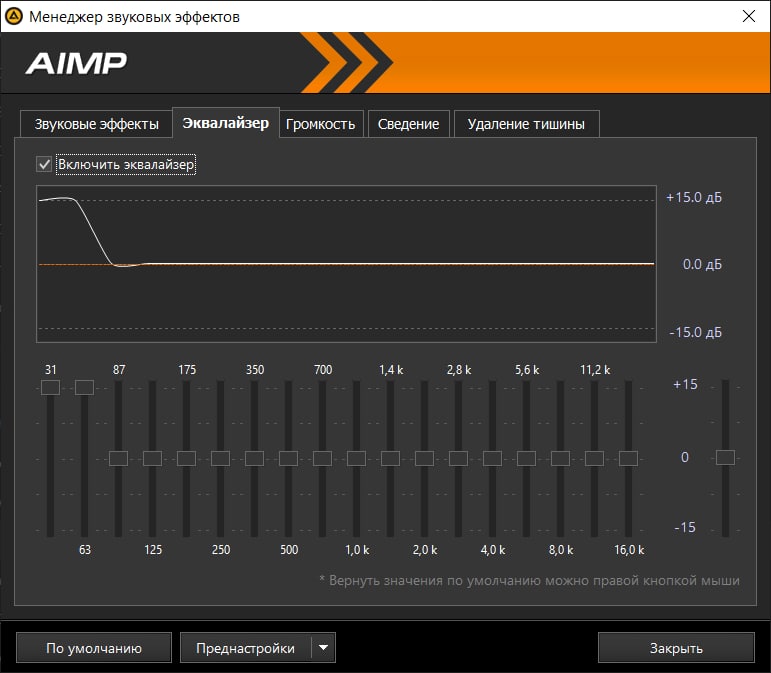This screenshot has width=771, height=673.
Task: Switch to the Звуковые эффекты tab
Action: (x=96, y=124)
